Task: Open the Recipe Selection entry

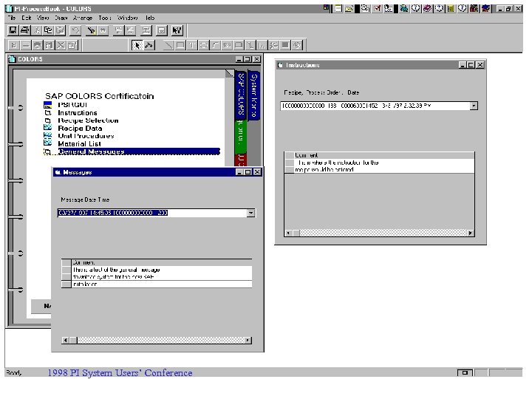Action: (x=88, y=120)
